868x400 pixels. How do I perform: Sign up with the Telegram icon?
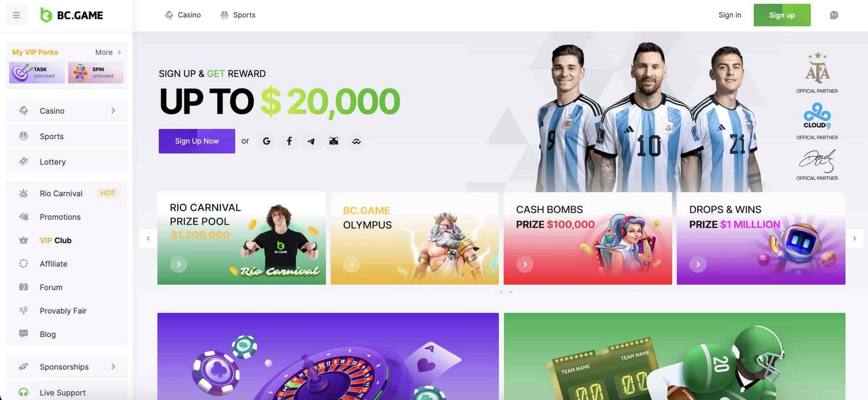coord(311,141)
